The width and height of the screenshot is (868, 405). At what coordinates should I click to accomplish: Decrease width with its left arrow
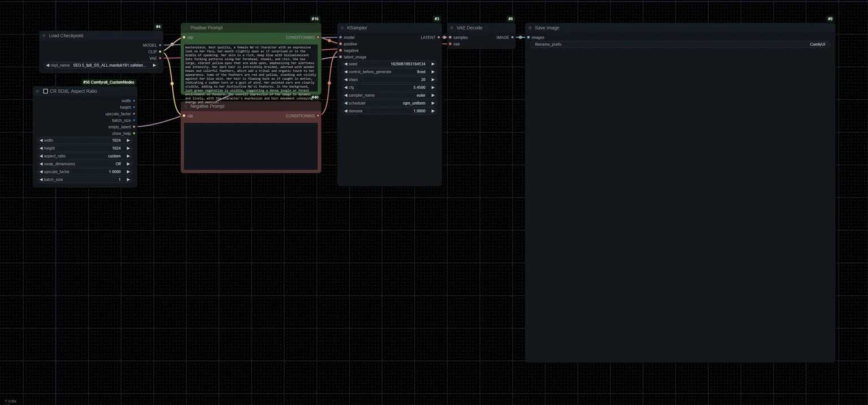point(41,140)
